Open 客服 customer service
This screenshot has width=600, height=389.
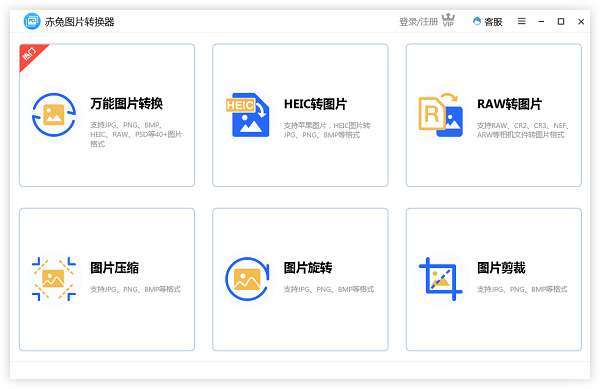point(488,21)
